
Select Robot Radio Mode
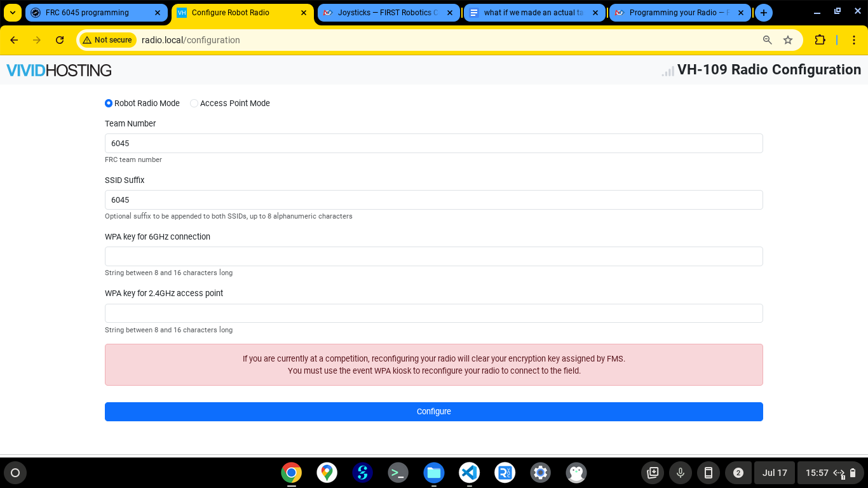coord(109,104)
